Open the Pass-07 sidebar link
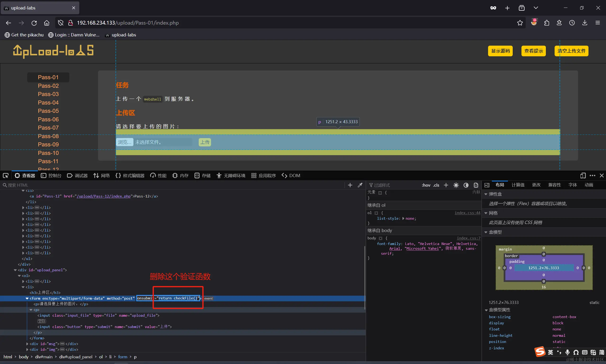Viewport: 606px width, 364px height. [48, 127]
